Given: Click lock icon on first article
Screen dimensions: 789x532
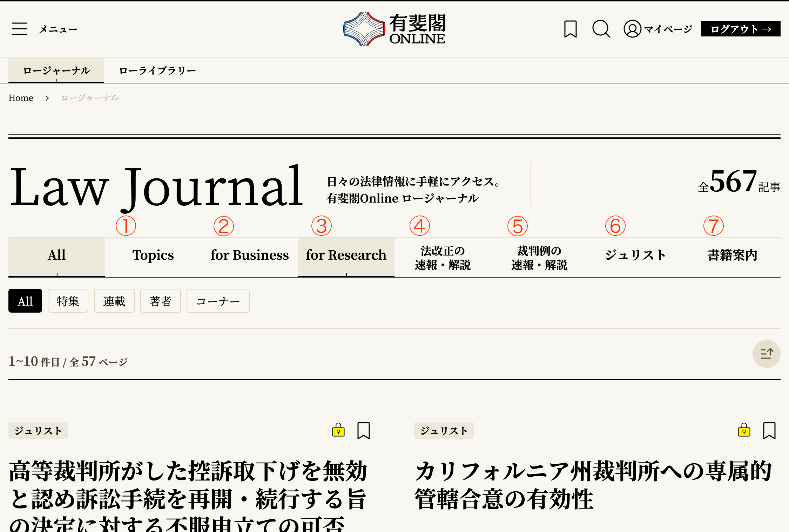Looking at the screenshot, I should coord(338,430).
